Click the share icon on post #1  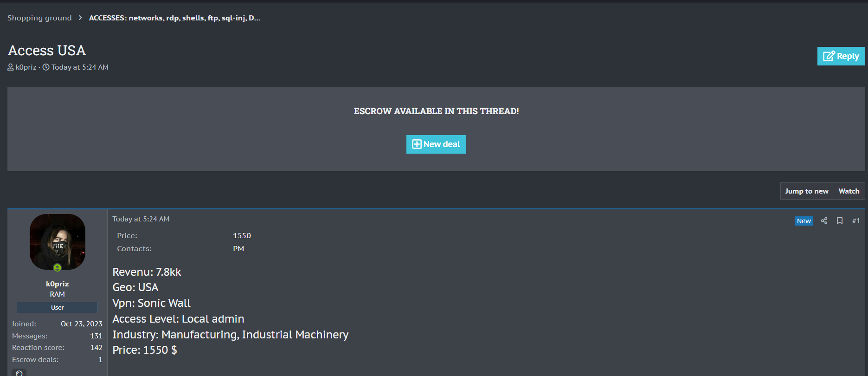pyautogui.click(x=824, y=221)
